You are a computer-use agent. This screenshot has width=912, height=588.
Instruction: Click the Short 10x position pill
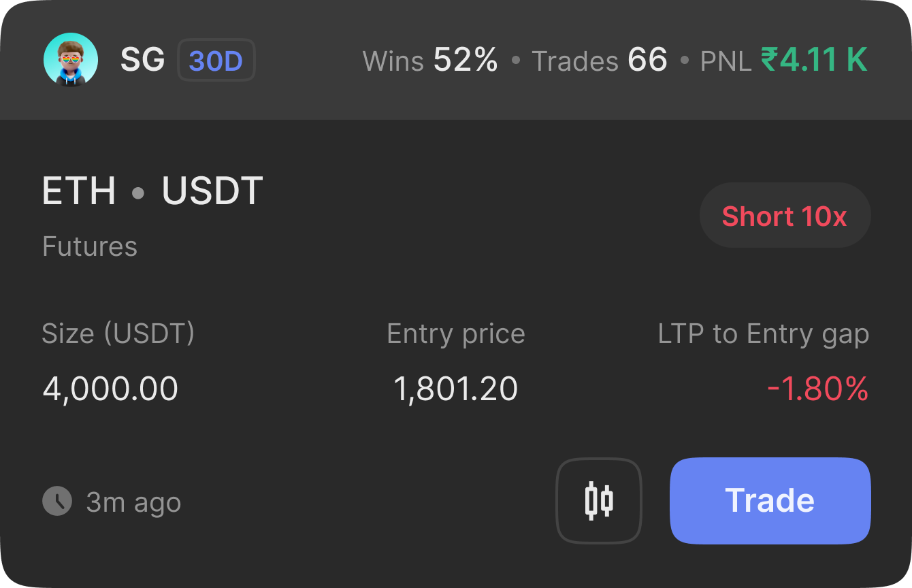(x=785, y=216)
